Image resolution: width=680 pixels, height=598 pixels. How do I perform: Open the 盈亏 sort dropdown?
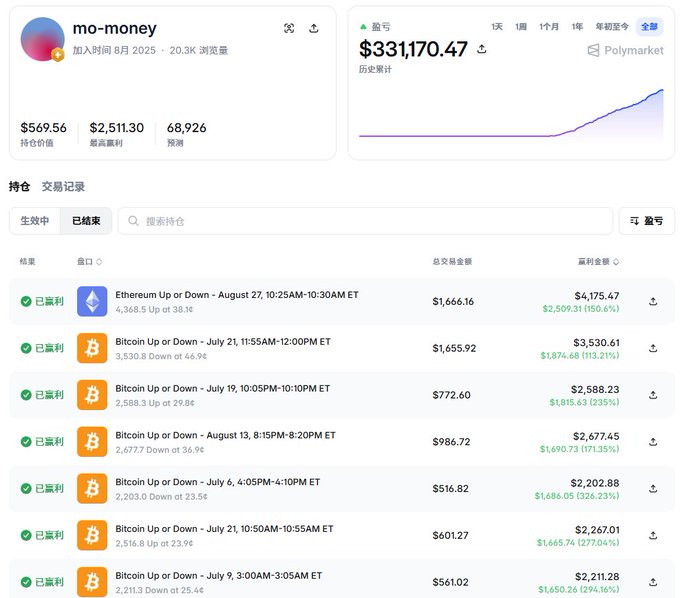pos(646,221)
